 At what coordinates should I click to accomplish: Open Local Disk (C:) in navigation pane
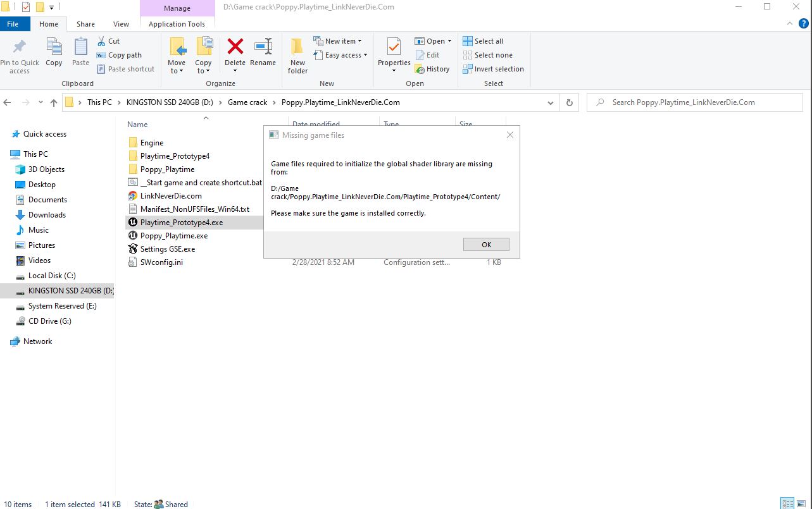point(52,276)
